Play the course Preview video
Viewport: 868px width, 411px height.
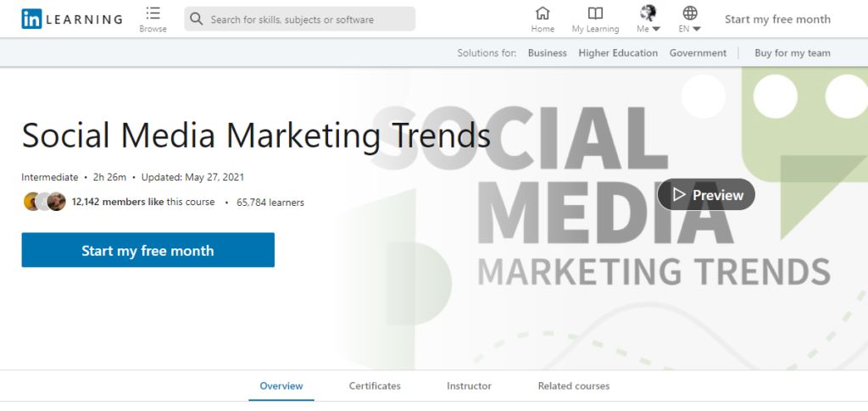pos(706,195)
